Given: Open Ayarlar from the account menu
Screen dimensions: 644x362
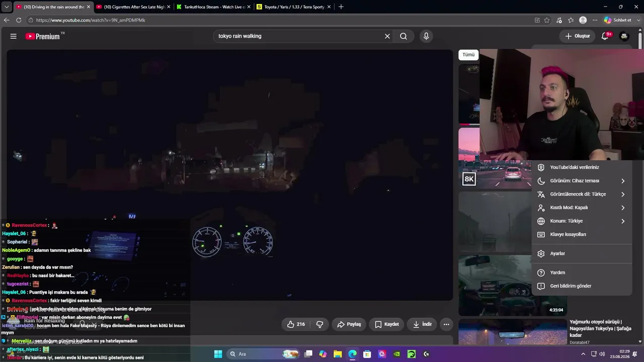Looking at the screenshot, I should tap(582, 253).
